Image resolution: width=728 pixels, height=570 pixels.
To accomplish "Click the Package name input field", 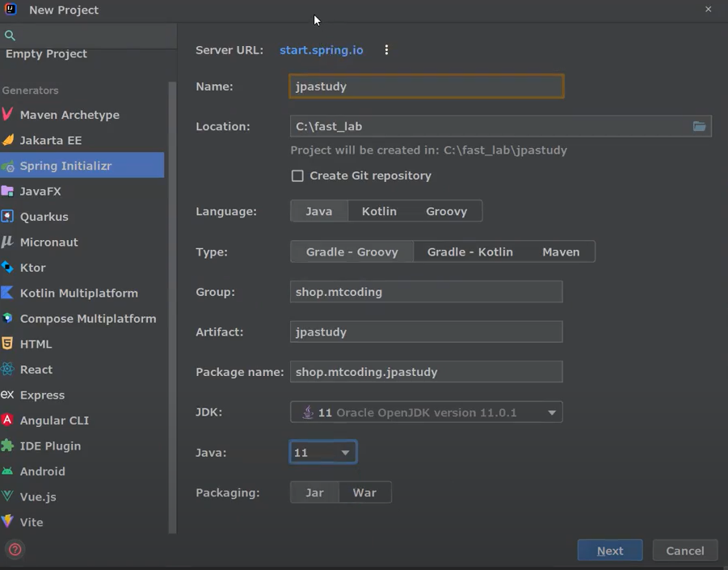I will pos(426,372).
